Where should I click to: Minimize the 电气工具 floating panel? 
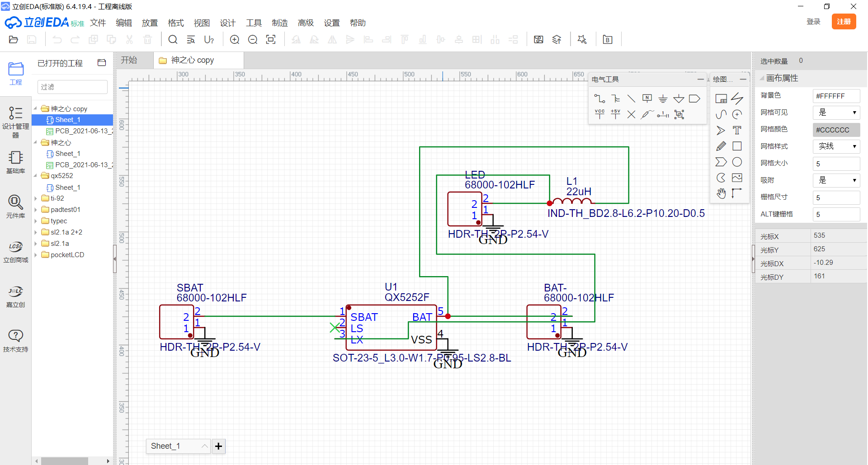(700, 79)
